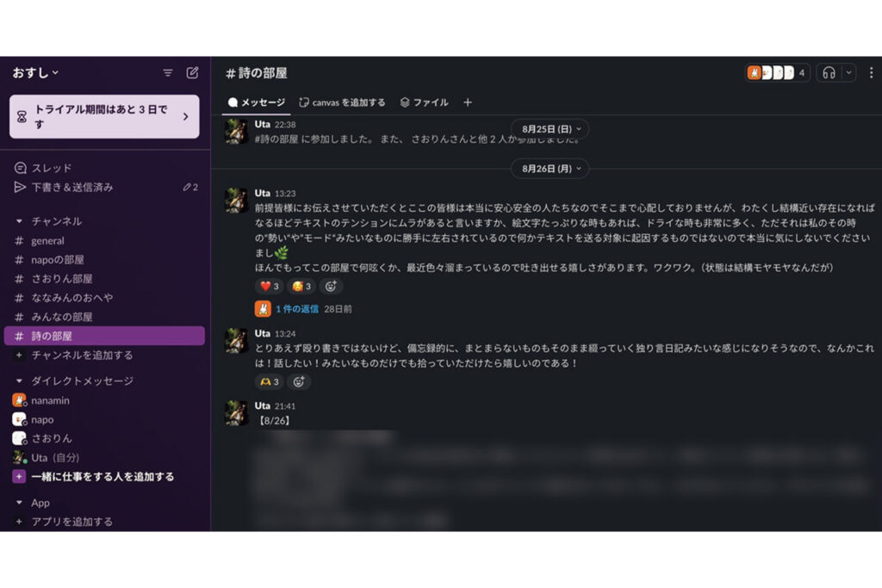882x588 pixels.
Task: Start a huddle with headphones icon
Action: point(829,73)
